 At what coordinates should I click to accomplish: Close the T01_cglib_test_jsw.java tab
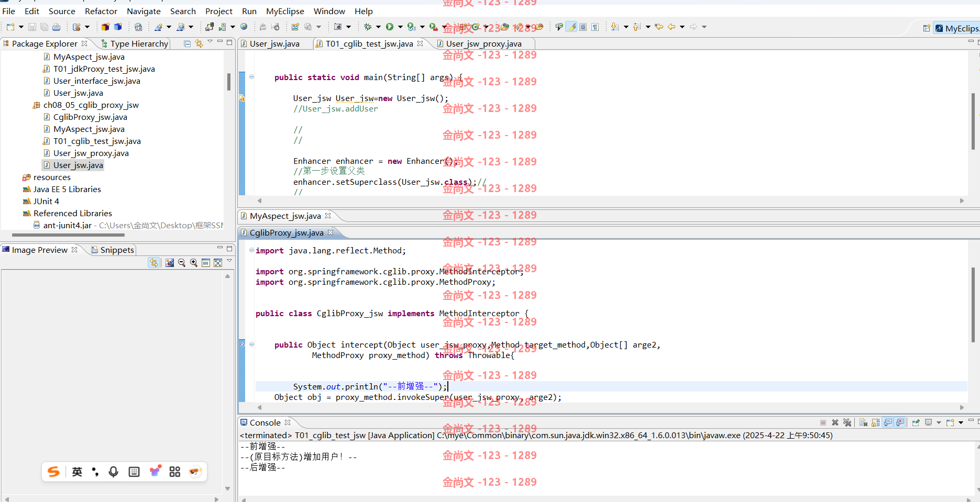(x=420, y=43)
